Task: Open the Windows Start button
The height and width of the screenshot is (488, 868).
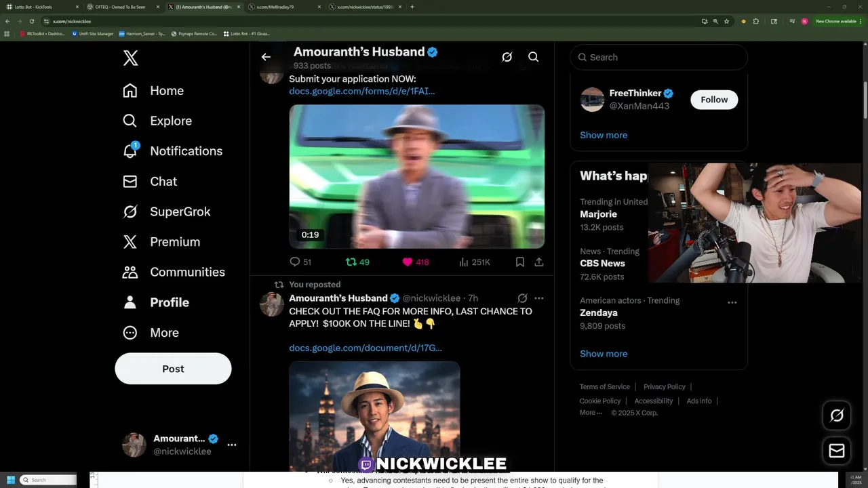Action: tap(11, 480)
